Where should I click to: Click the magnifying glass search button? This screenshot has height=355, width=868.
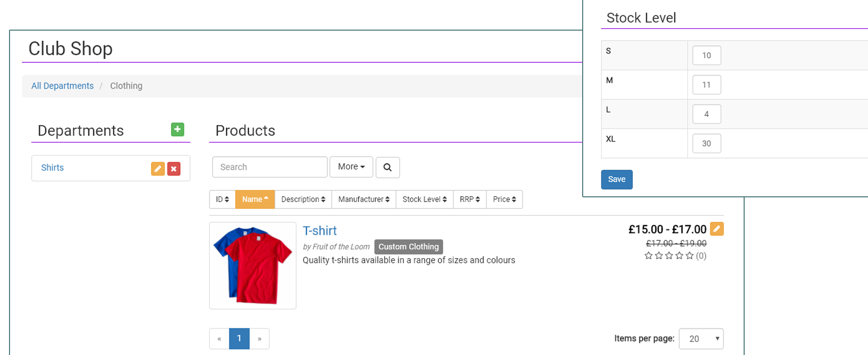(x=387, y=167)
